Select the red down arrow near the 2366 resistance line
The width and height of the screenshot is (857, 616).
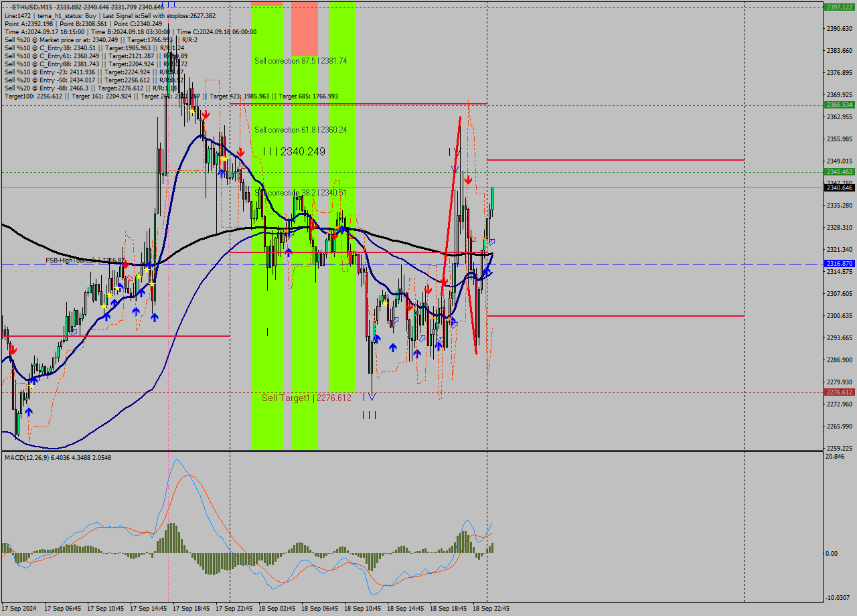[x=206, y=114]
